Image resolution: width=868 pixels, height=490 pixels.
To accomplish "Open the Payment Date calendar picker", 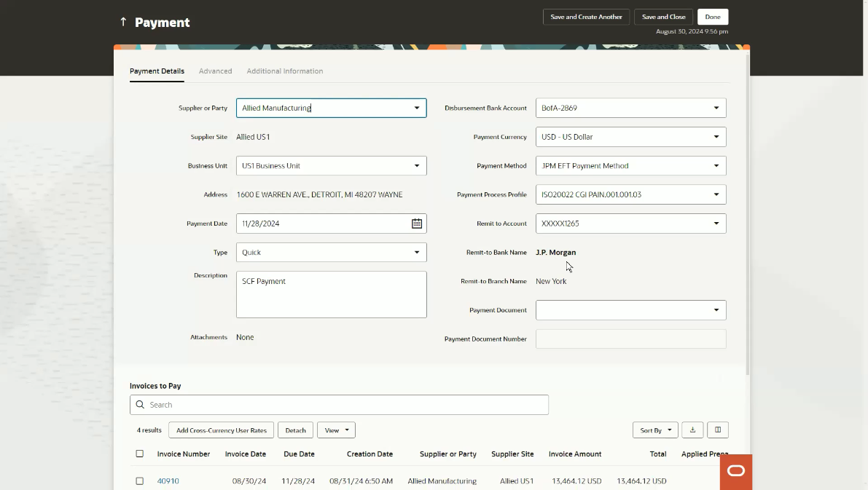I will click(x=417, y=224).
